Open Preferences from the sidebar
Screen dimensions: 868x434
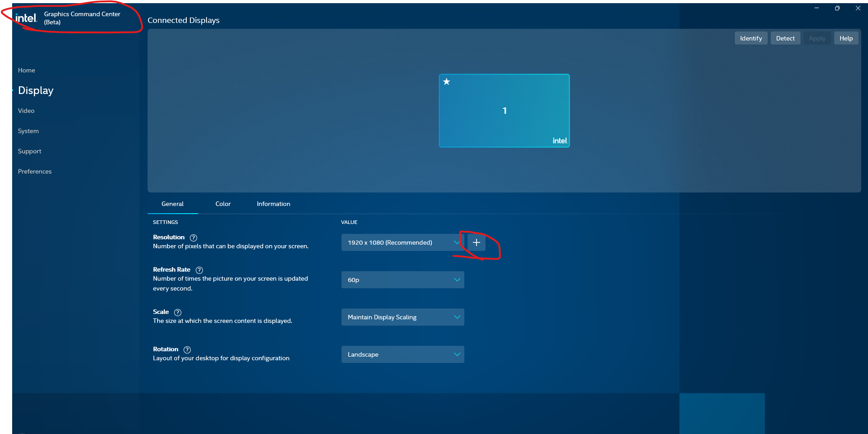(35, 171)
